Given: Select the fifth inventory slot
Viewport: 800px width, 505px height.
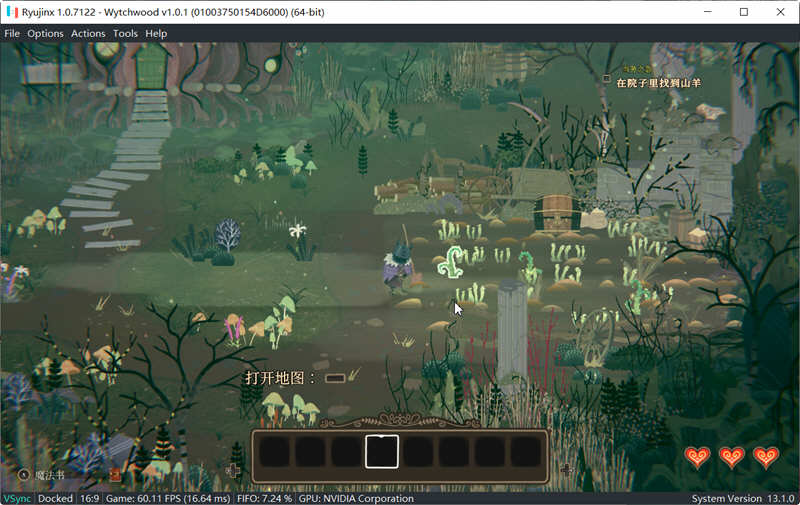Looking at the screenshot, I should click(x=418, y=451).
